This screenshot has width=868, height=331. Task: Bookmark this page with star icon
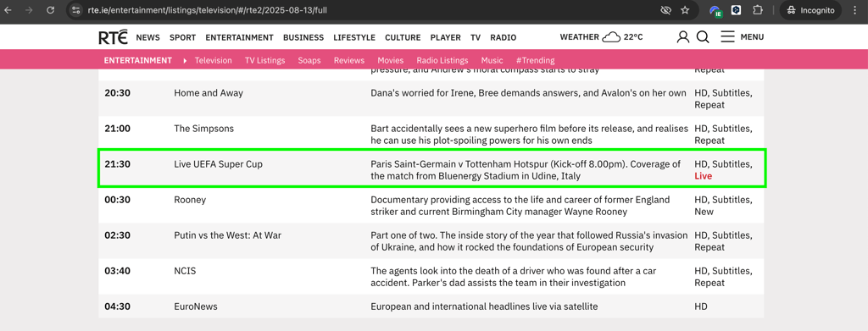point(685,10)
